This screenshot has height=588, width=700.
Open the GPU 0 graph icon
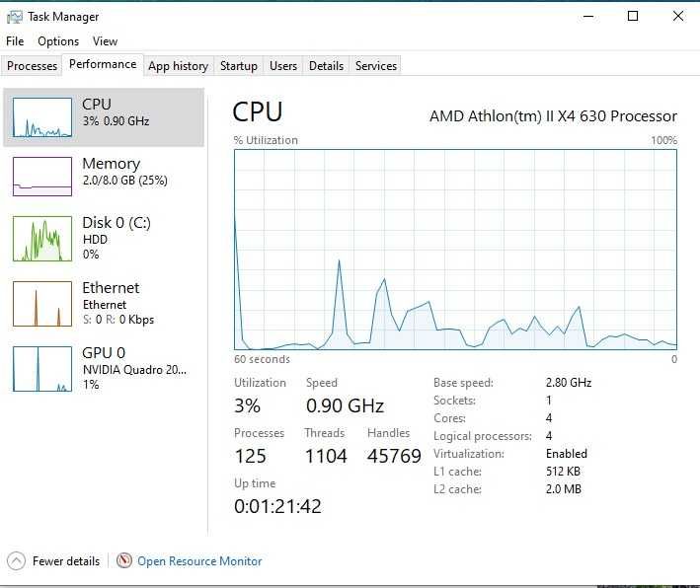click(42, 369)
